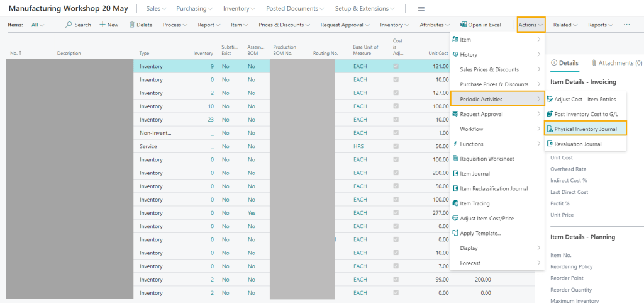This screenshot has width=644, height=303.
Task: Toggle Cost is Adjusted checkbox for HRS row
Action: click(396, 146)
